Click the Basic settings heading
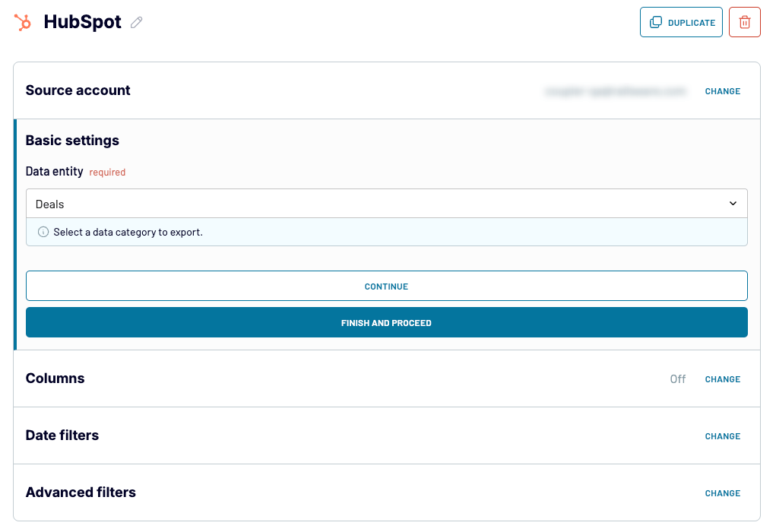 (72, 141)
